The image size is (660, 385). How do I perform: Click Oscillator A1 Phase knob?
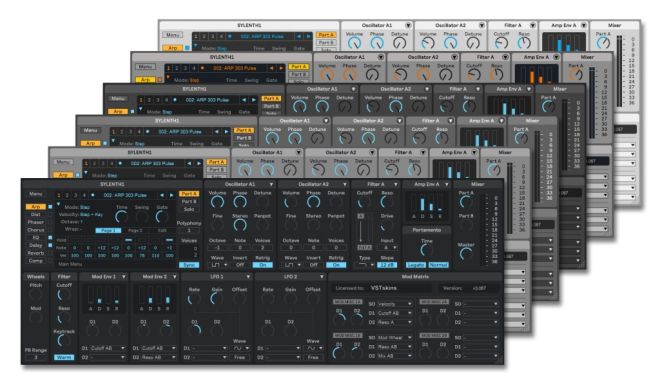pos(240,202)
